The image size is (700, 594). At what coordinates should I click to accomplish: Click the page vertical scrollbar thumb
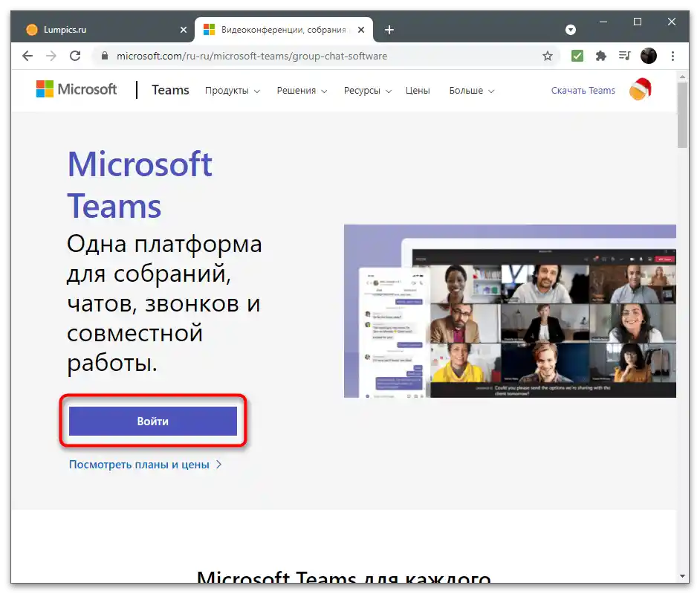click(682, 114)
